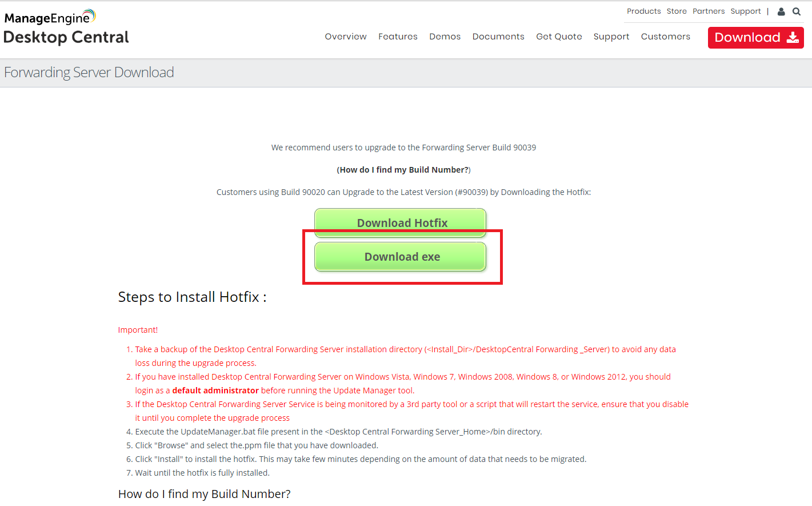The width and height of the screenshot is (812, 506).
Task: Click the 'Steps to Install Hotfix' heading
Action: (x=192, y=297)
